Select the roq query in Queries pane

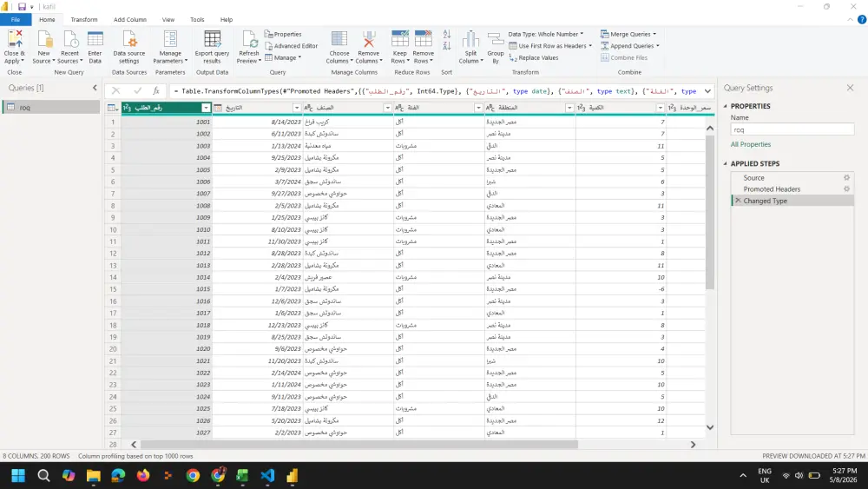tap(51, 108)
